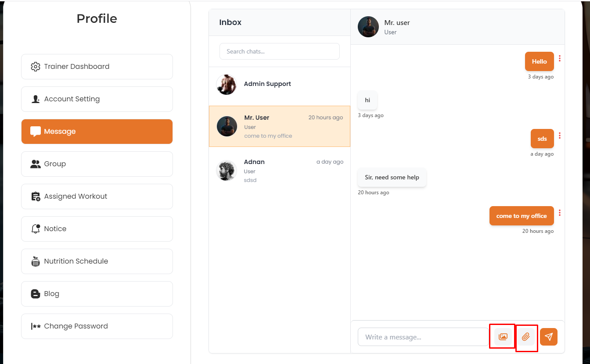This screenshot has width=590, height=364.
Task: Open three-dot menu beside "sds" message
Action: coord(560,136)
